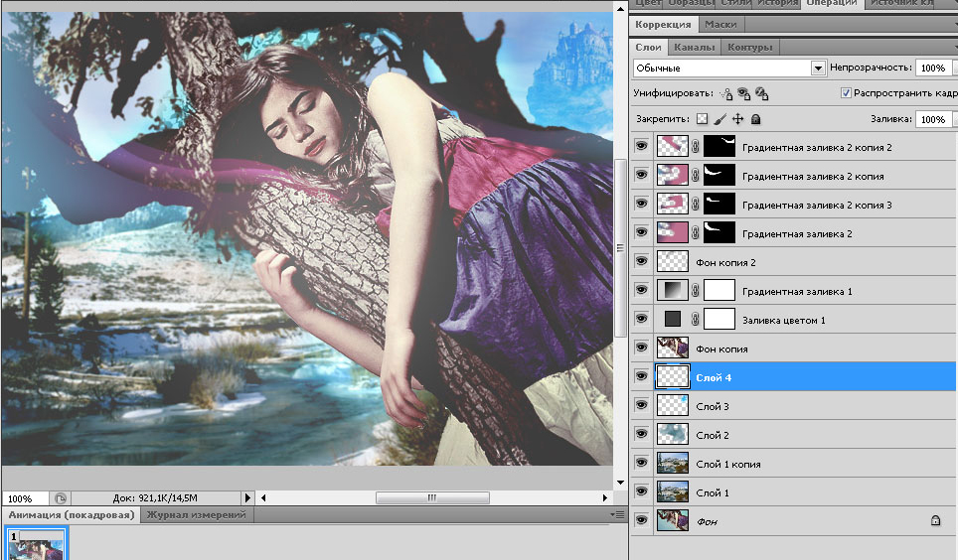Click vertical scrollbar up arrow
Viewport: 958px width, 560px height.
coord(620,9)
